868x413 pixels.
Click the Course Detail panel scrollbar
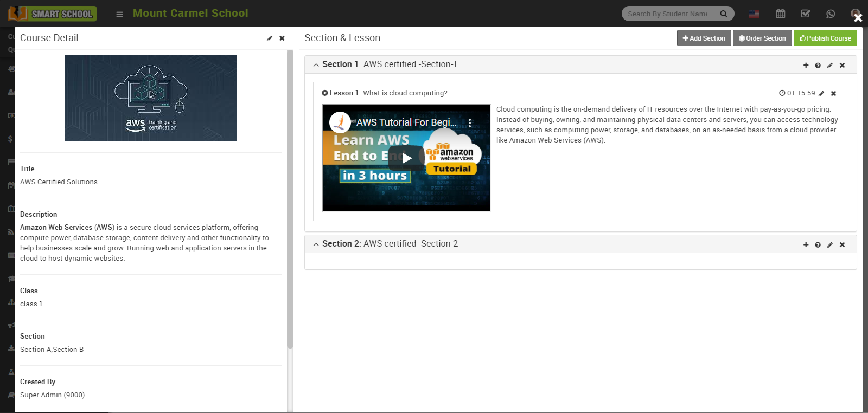(x=290, y=201)
